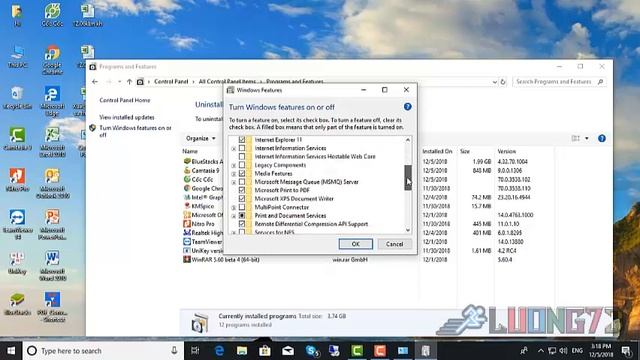
Task: Expand the MultiPoint Connector node
Action: click(x=234, y=207)
